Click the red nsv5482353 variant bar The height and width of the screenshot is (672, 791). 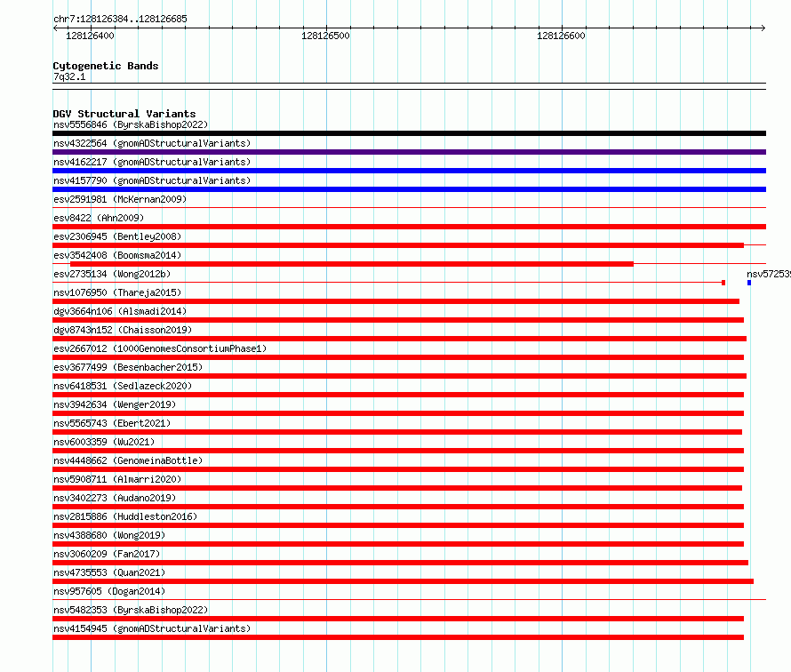click(x=398, y=619)
